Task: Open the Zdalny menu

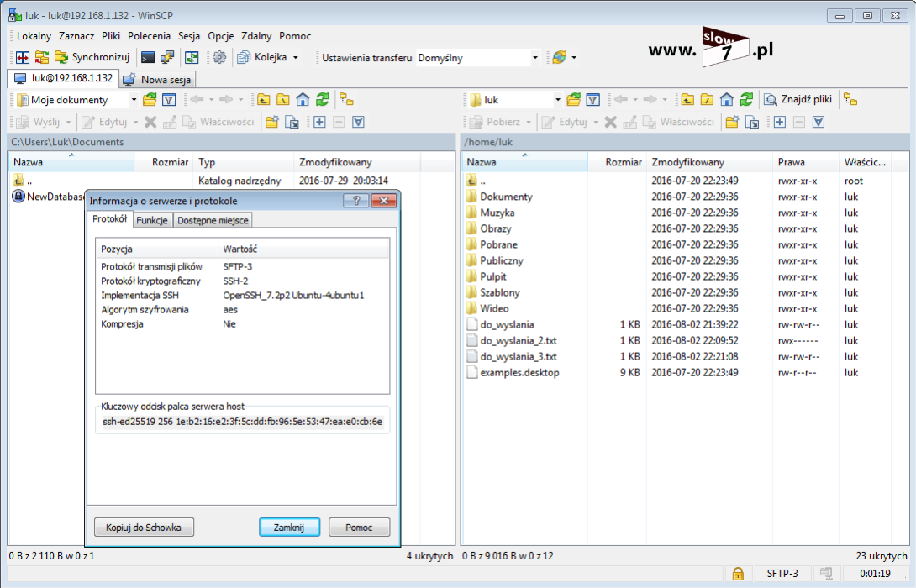Action: point(255,36)
